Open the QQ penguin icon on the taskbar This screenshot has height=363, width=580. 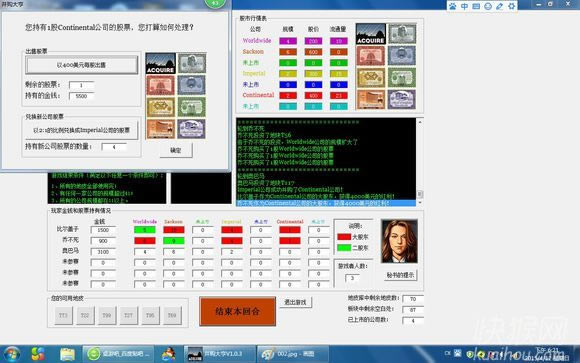click(169, 354)
